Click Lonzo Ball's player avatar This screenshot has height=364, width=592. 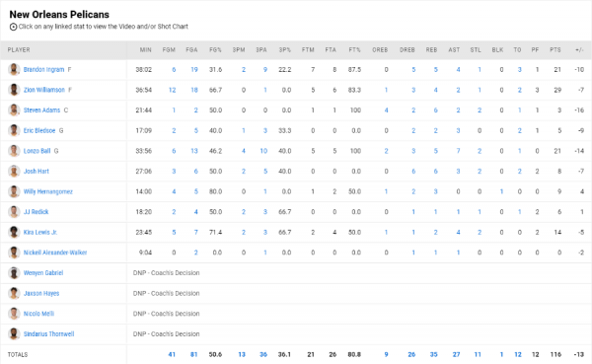pyautogui.click(x=14, y=151)
